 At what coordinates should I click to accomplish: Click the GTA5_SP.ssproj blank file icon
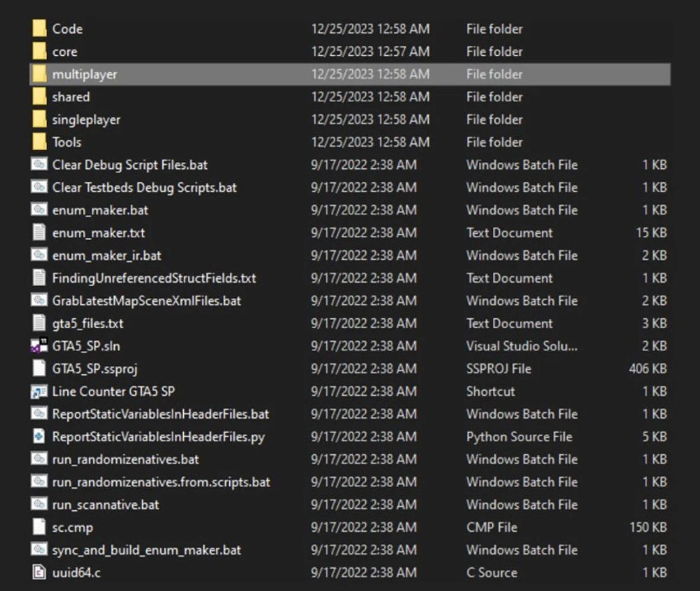point(40,368)
